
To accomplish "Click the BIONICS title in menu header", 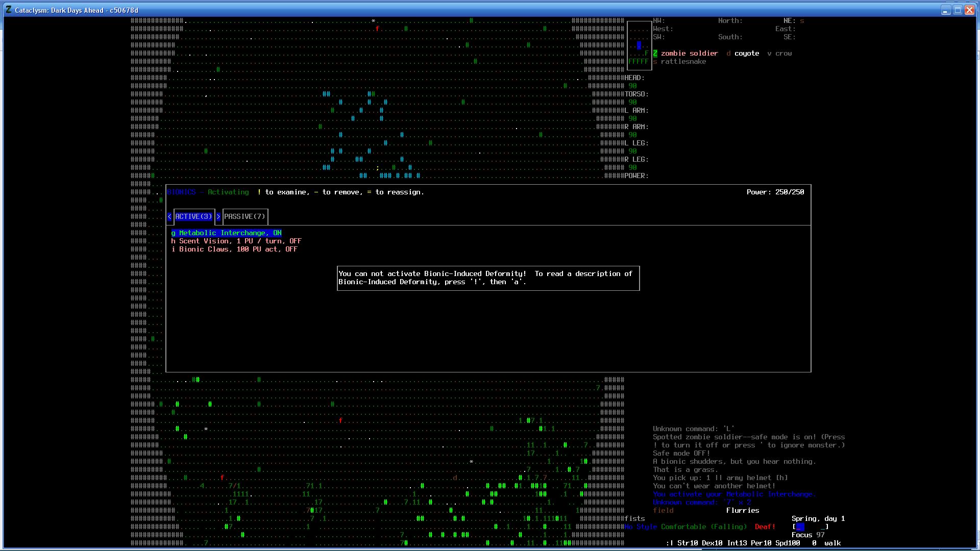I will 181,192.
